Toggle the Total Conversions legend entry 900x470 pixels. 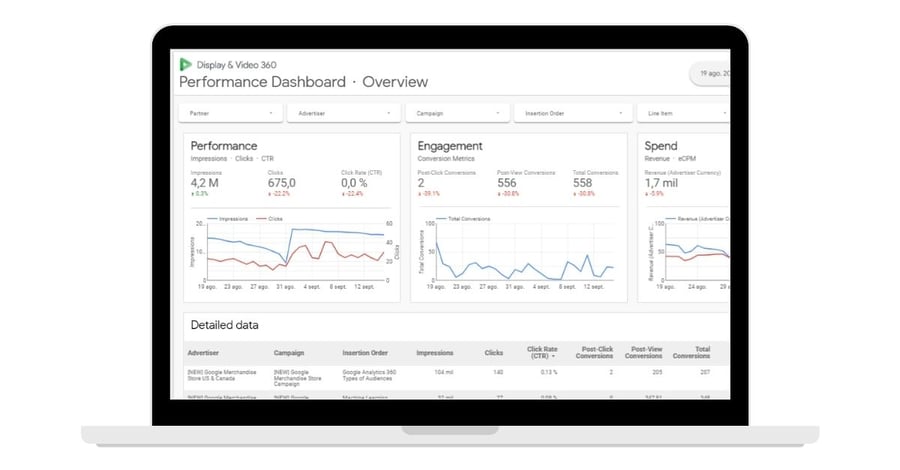463,219
